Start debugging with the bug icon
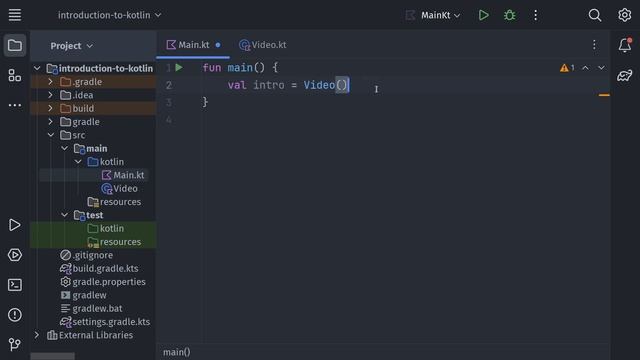 (509, 15)
